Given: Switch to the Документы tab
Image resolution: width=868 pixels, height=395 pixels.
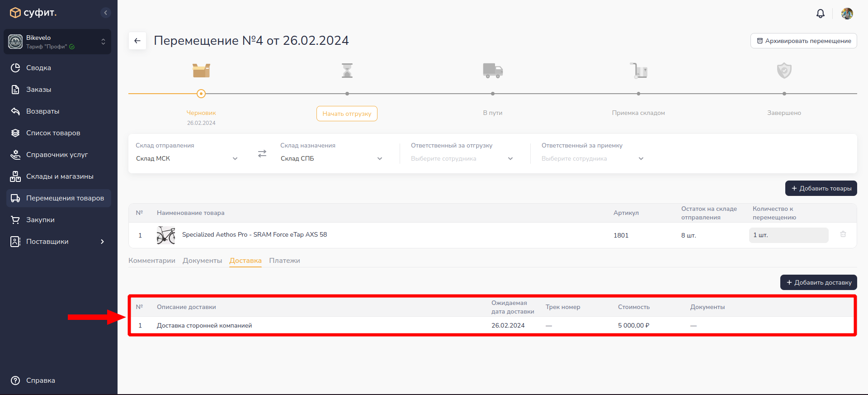Looking at the screenshot, I should click(203, 261).
